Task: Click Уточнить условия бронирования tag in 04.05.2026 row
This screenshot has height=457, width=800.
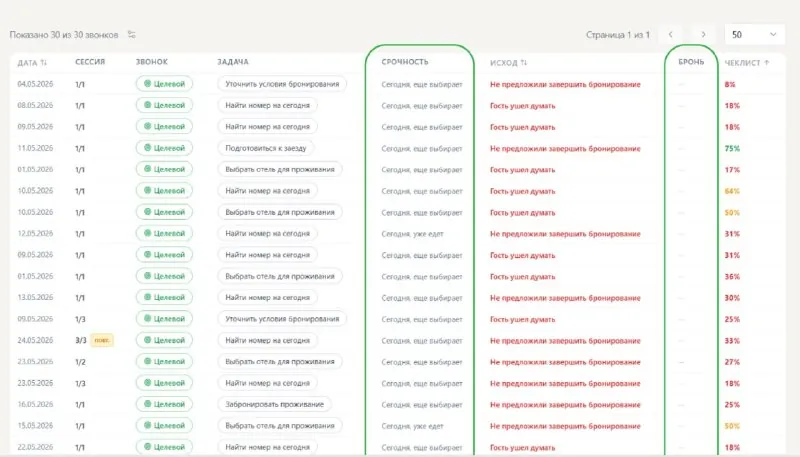Action: click(282, 84)
